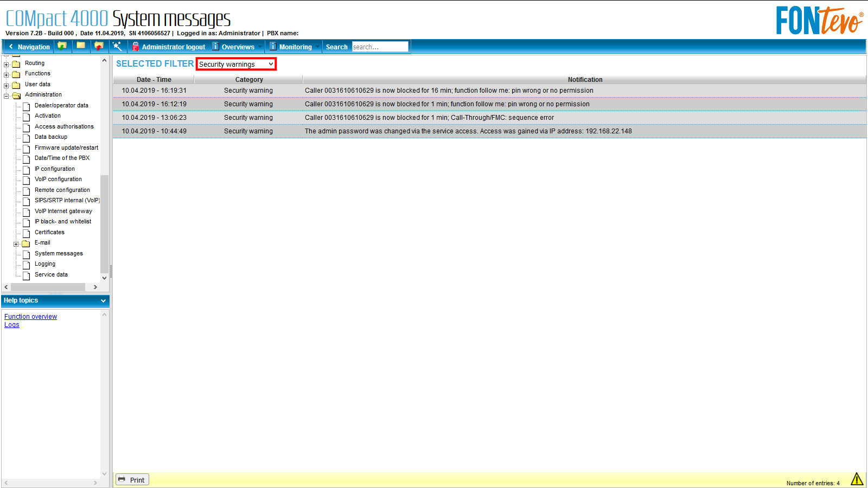Image resolution: width=868 pixels, height=488 pixels.
Task: Sort by the Date - Time column header
Action: (x=154, y=80)
